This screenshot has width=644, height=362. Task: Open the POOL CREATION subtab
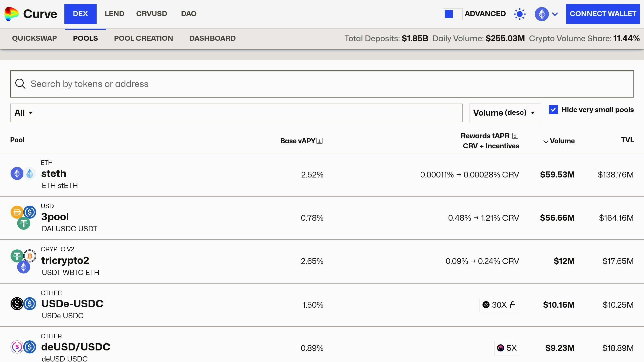point(143,38)
